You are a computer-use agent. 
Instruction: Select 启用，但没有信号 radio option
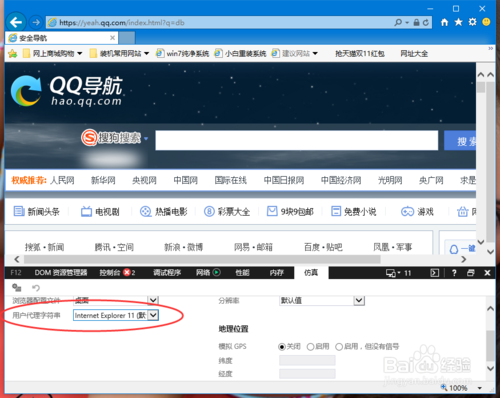[x=339, y=347]
